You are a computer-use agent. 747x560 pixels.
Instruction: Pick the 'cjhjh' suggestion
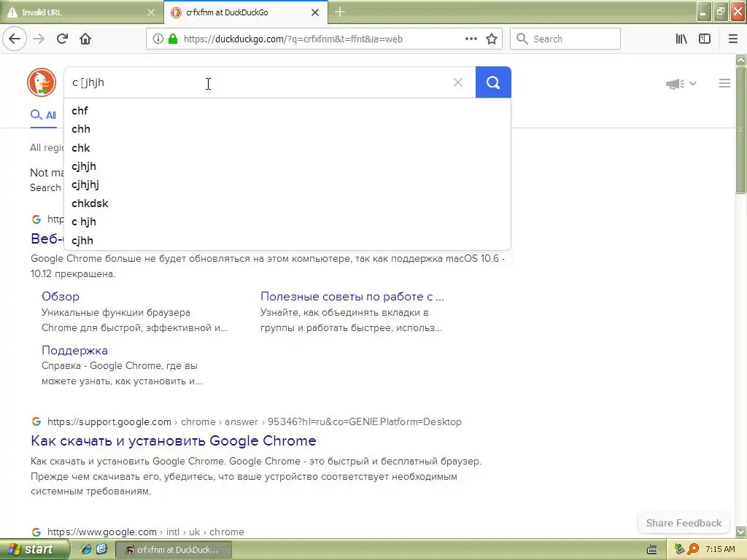click(x=287, y=166)
